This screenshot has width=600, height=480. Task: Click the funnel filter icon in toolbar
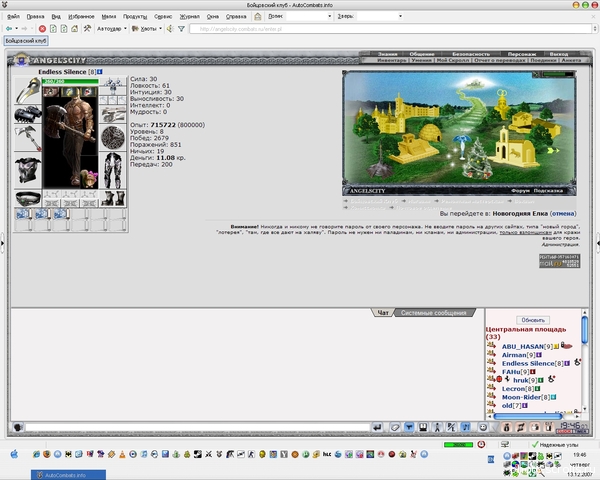[x=181, y=29]
